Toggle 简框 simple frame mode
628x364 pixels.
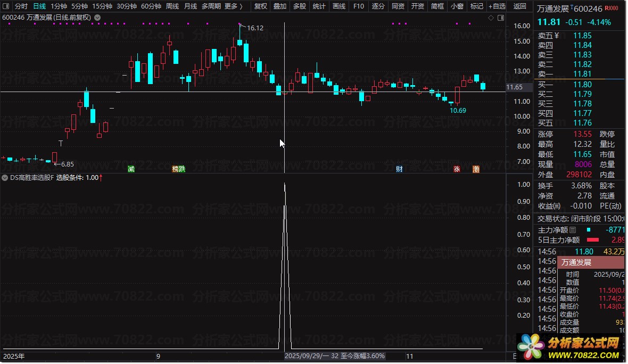tap(437, 6)
